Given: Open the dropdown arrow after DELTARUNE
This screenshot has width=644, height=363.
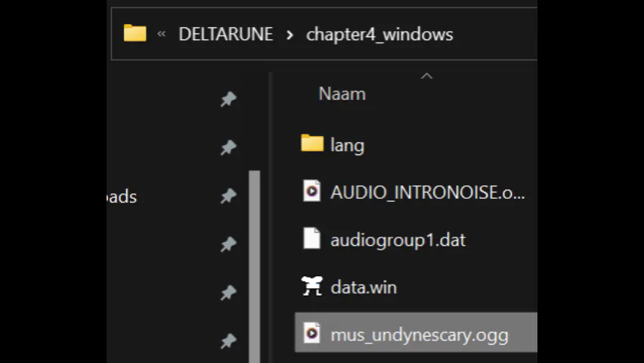Looking at the screenshot, I should (289, 35).
